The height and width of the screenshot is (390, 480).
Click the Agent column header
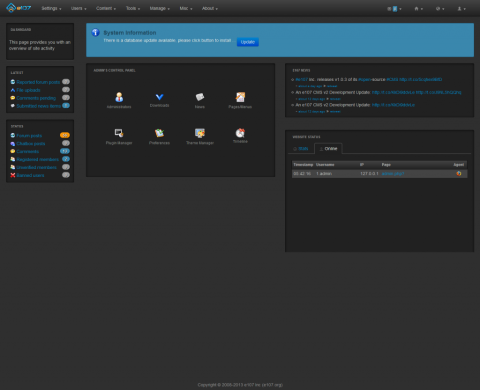tap(459, 165)
